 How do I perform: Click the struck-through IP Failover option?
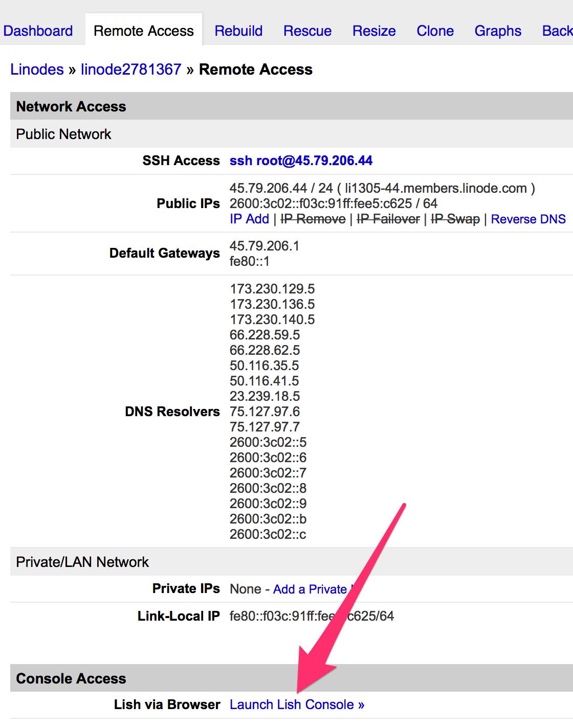[388, 219]
